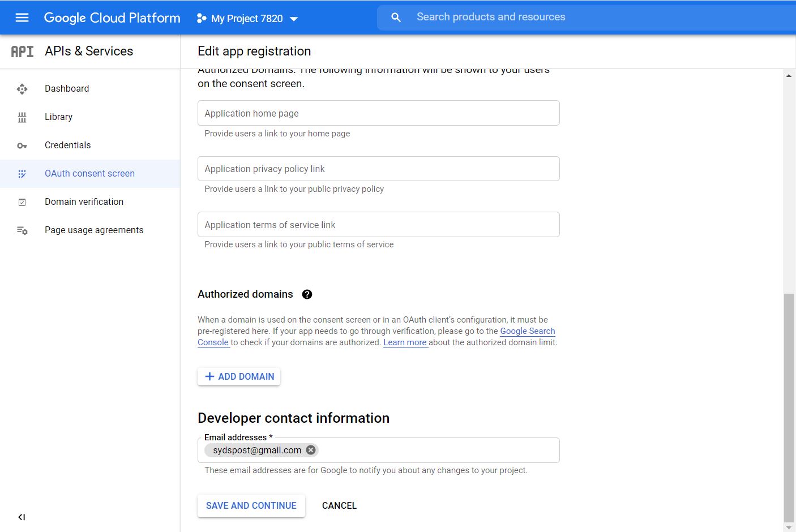Open the hamburger navigation menu
The height and width of the screenshot is (532, 796).
[x=22, y=18]
